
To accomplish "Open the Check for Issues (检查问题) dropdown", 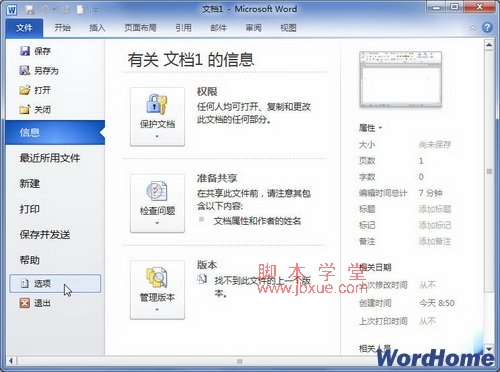I will 157,203.
